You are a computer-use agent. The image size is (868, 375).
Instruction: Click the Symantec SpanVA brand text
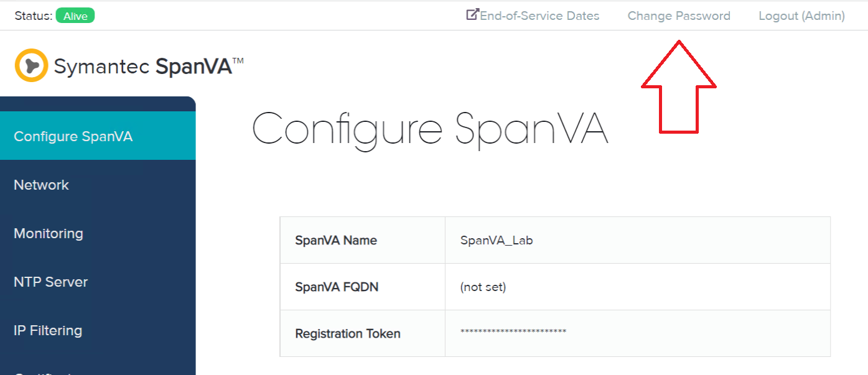tap(149, 66)
